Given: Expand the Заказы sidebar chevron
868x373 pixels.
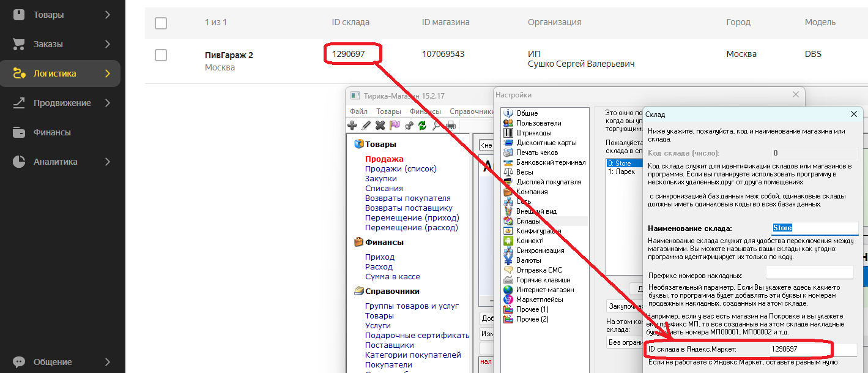Looking at the screenshot, I should pos(108,44).
